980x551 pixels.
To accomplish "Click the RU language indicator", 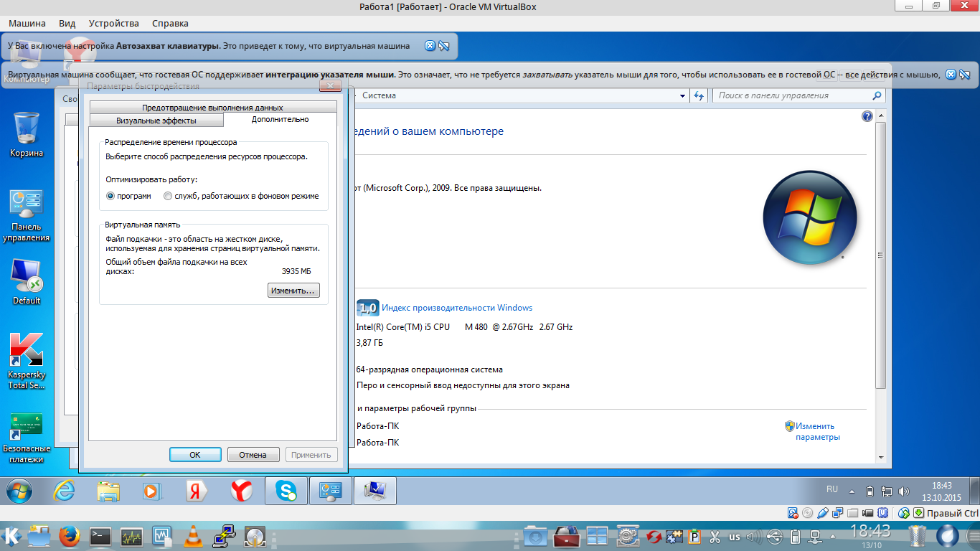I will coord(832,489).
